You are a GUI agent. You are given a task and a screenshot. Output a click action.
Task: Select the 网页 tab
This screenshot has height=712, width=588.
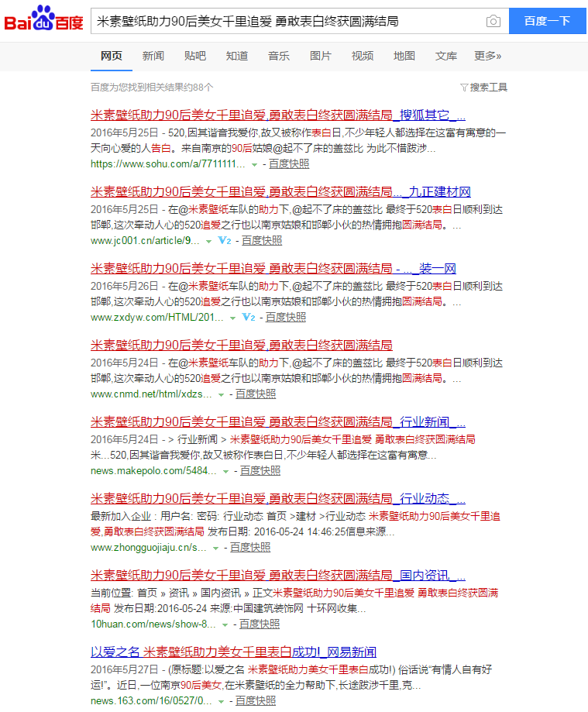[x=112, y=56]
